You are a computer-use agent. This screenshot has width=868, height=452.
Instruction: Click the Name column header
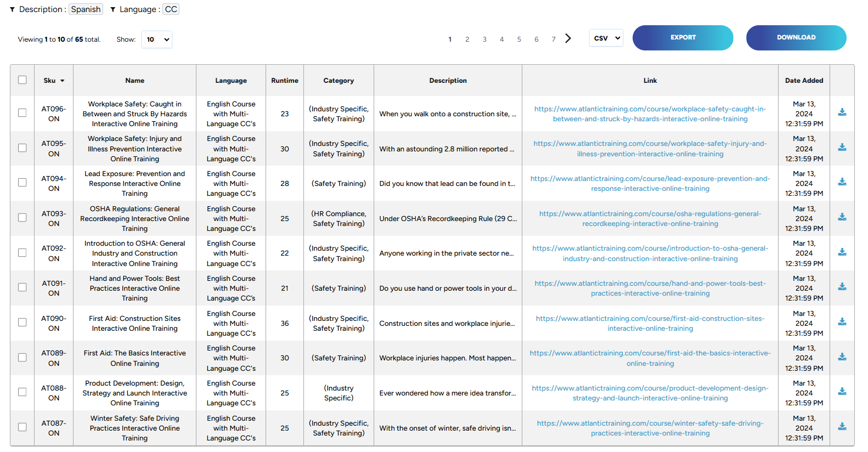point(135,81)
